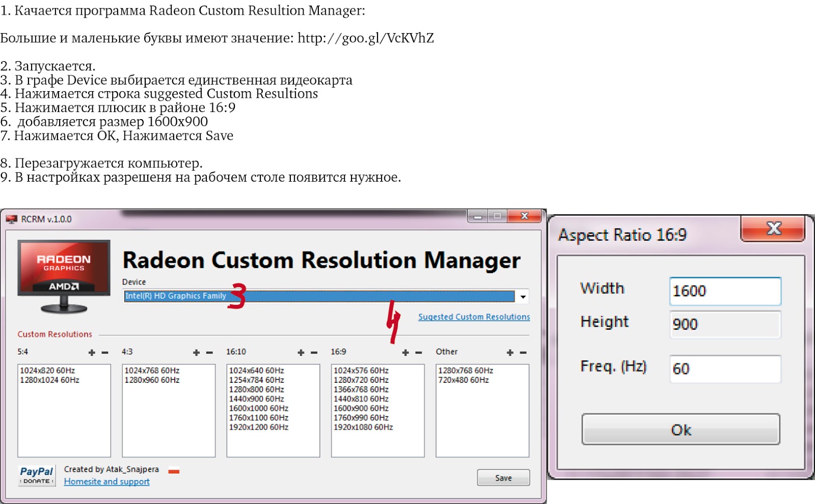Select 1920x1200 60Hz entry
Screen dimensions: 815x504
(x=259, y=427)
